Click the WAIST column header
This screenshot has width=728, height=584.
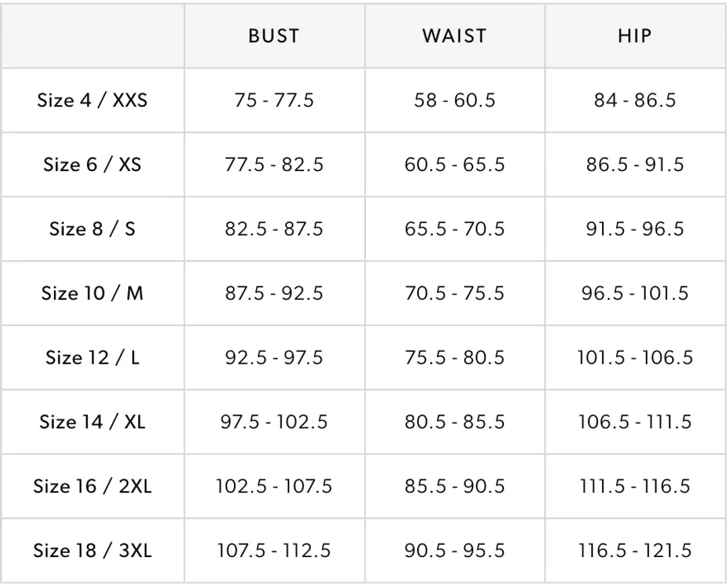pos(454,36)
